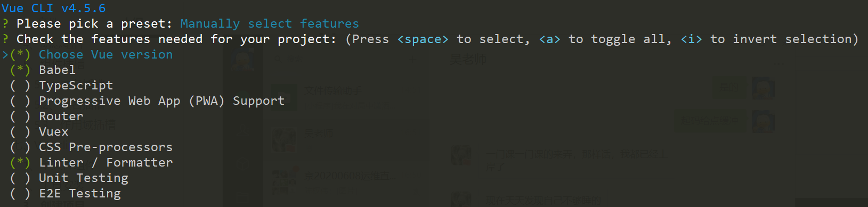Check the Vuex option checkbox

(x=20, y=132)
